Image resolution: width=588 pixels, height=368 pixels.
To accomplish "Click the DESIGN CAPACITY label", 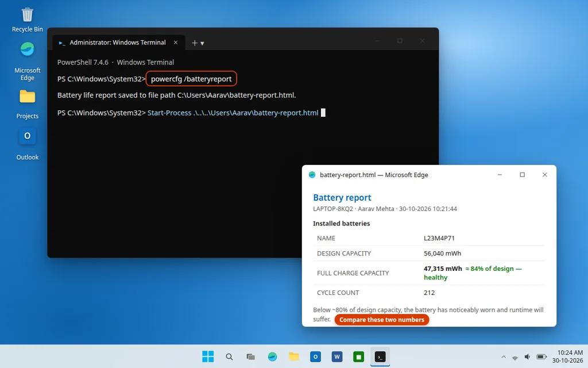I will [x=344, y=254].
